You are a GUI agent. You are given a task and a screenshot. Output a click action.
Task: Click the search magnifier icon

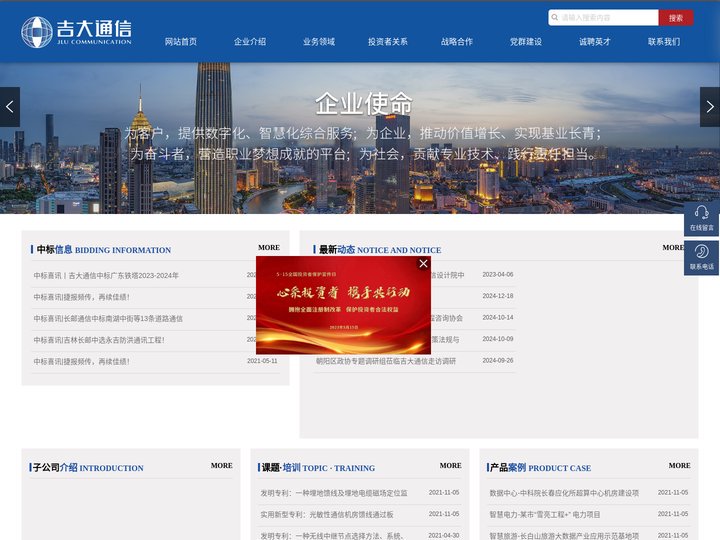click(x=555, y=17)
